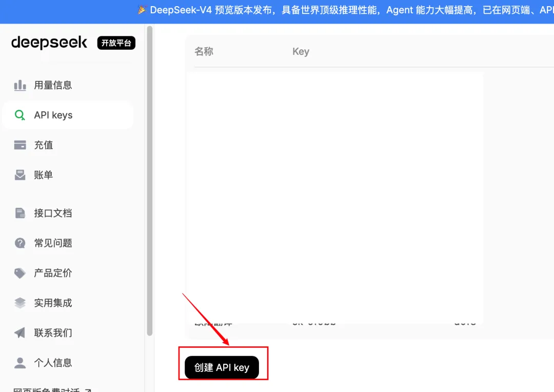The width and height of the screenshot is (554, 392).
Task: Click the recharge card icon
Action: (20, 145)
